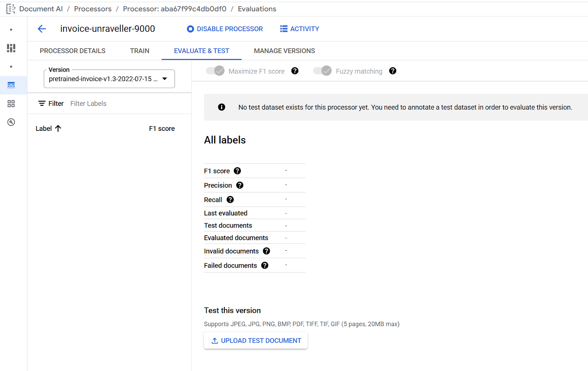
Task: Click the sort arrow beside Label column
Action: (x=58, y=128)
